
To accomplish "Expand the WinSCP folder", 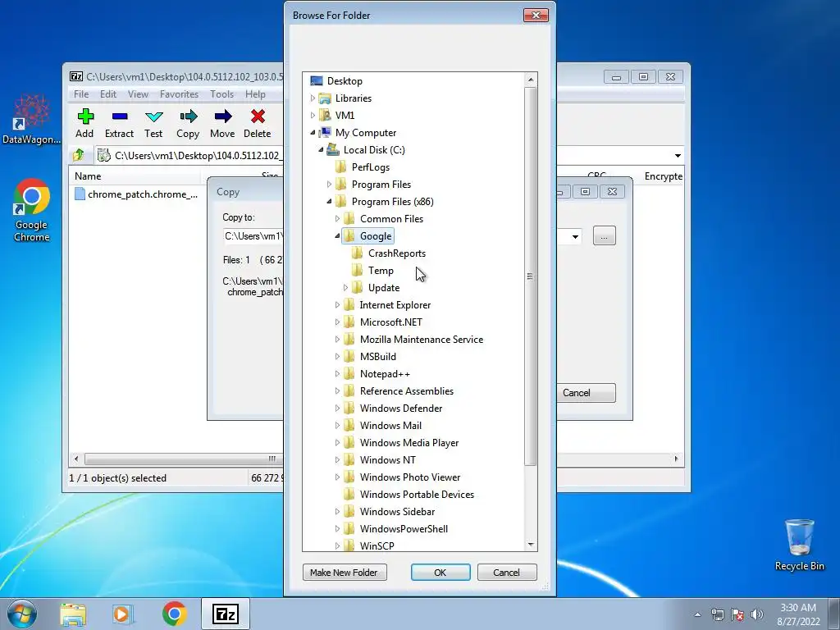I will tap(337, 546).
